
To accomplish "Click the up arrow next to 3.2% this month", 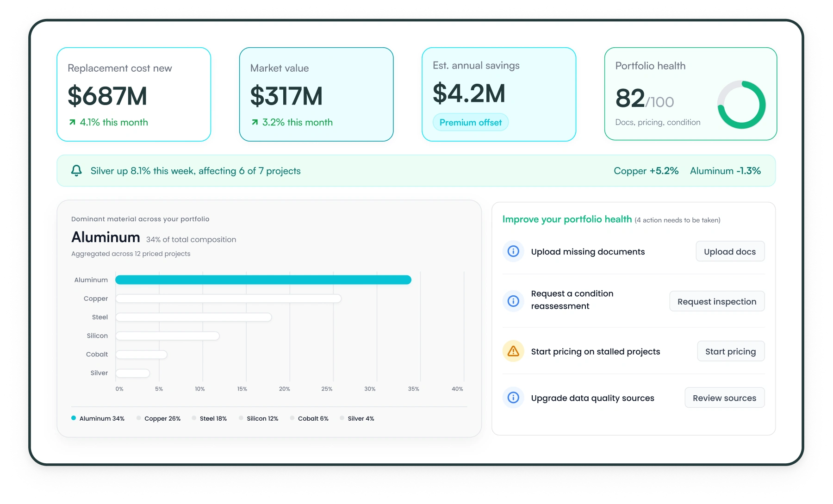I will [255, 122].
